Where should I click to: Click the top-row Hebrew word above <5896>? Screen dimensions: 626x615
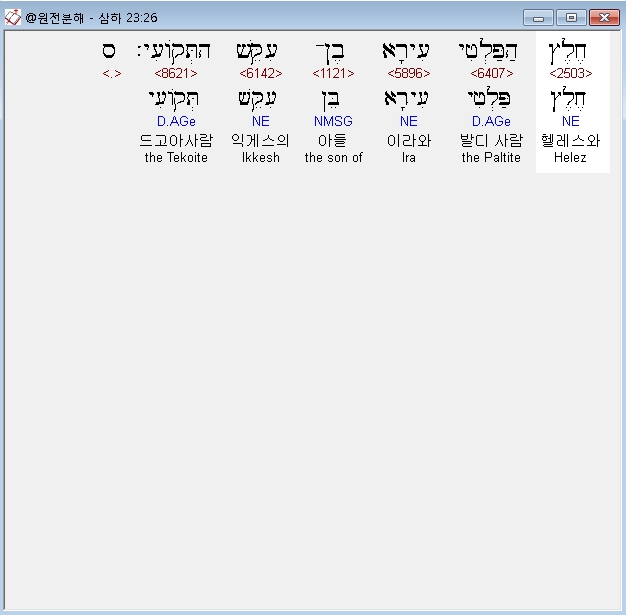[x=406, y=52]
